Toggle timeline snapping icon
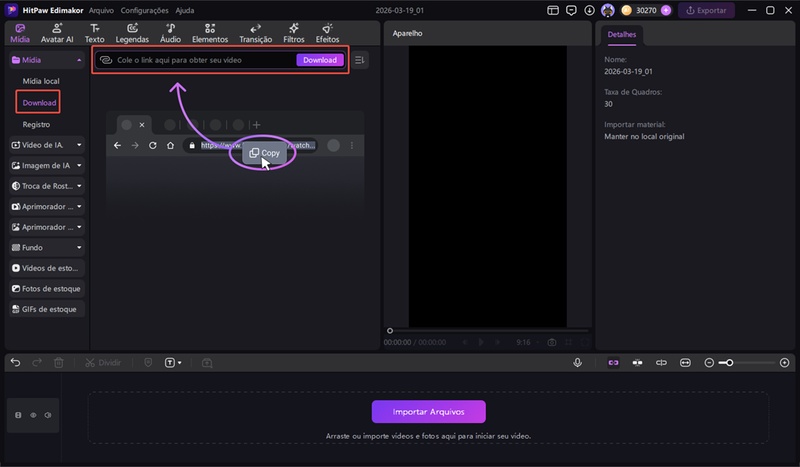The image size is (800, 467). pyautogui.click(x=637, y=363)
